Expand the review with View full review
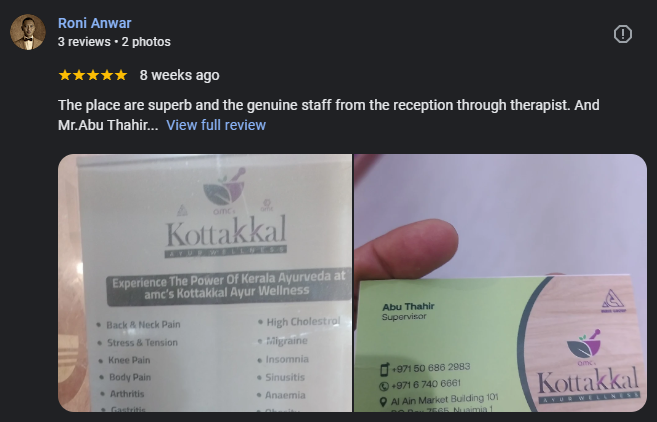This screenshot has height=422, width=657. (x=216, y=125)
